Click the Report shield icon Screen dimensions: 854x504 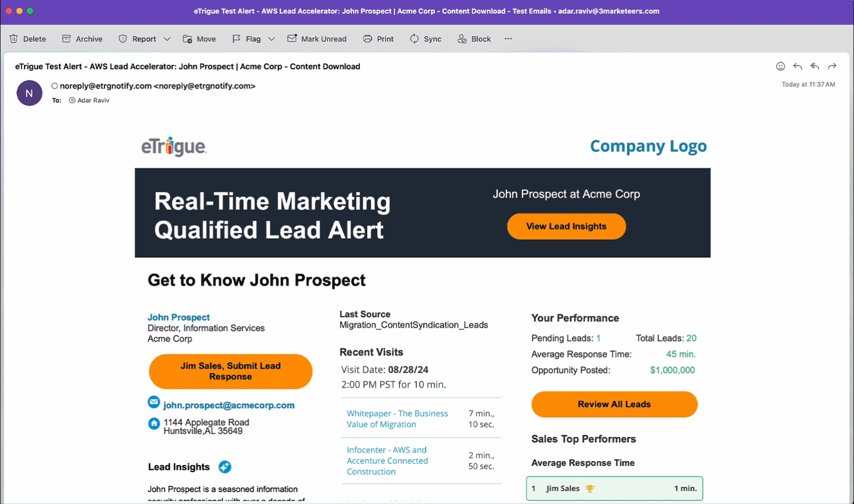(x=123, y=39)
